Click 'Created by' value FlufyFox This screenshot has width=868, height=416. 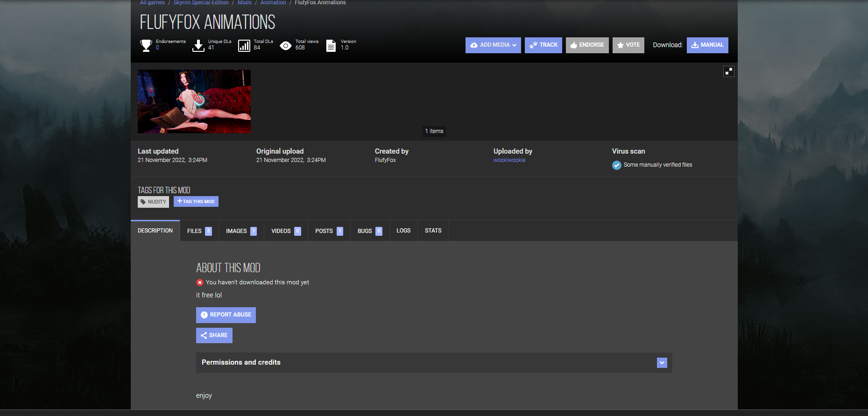385,160
